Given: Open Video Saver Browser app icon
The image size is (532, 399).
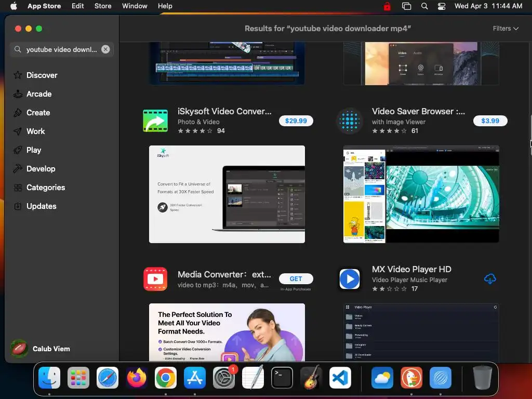Looking at the screenshot, I should [350, 121].
